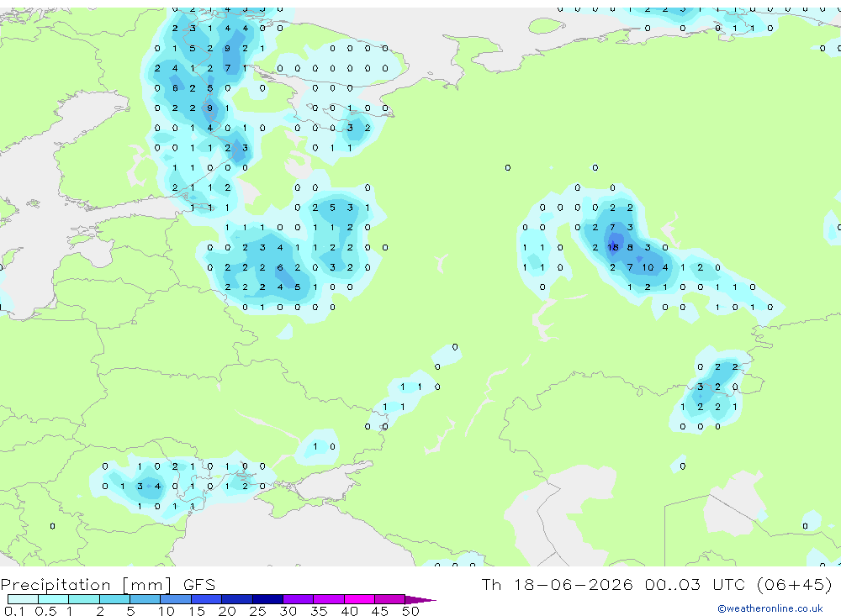Click the 0.1–0.5 mm palest legend swatch
841x616 pixels.
tap(23, 599)
